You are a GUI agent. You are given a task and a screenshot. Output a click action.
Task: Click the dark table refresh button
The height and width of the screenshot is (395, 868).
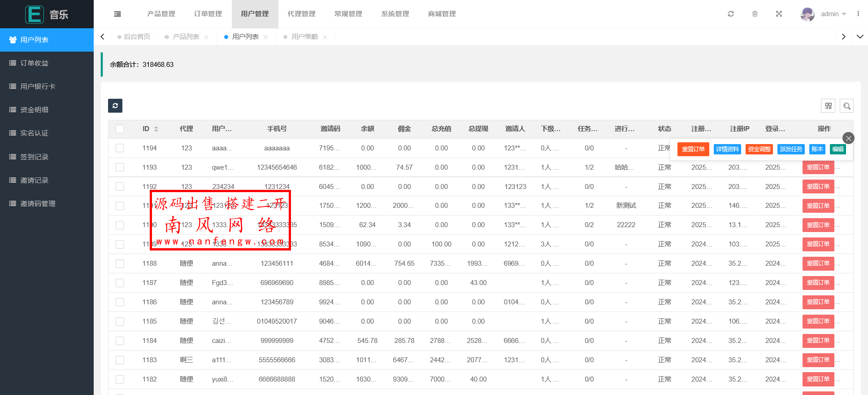pyautogui.click(x=115, y=106)
